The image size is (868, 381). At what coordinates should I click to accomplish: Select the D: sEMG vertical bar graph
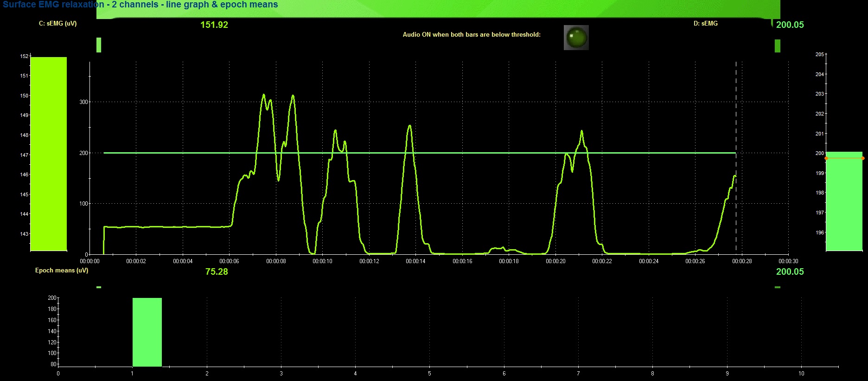pos(844,201)
